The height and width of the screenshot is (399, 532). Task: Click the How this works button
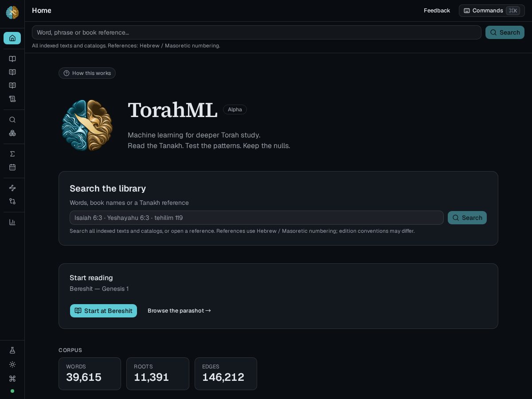tap(87, 73)
